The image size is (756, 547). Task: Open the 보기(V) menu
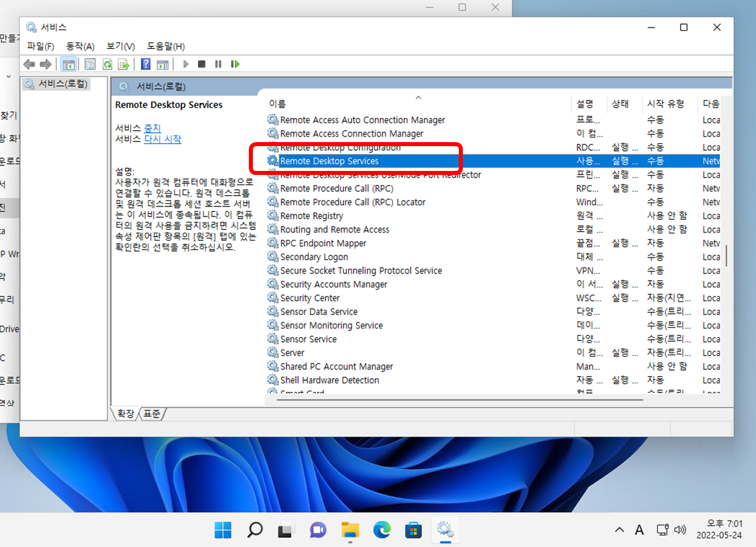click(x=121, y=46)
